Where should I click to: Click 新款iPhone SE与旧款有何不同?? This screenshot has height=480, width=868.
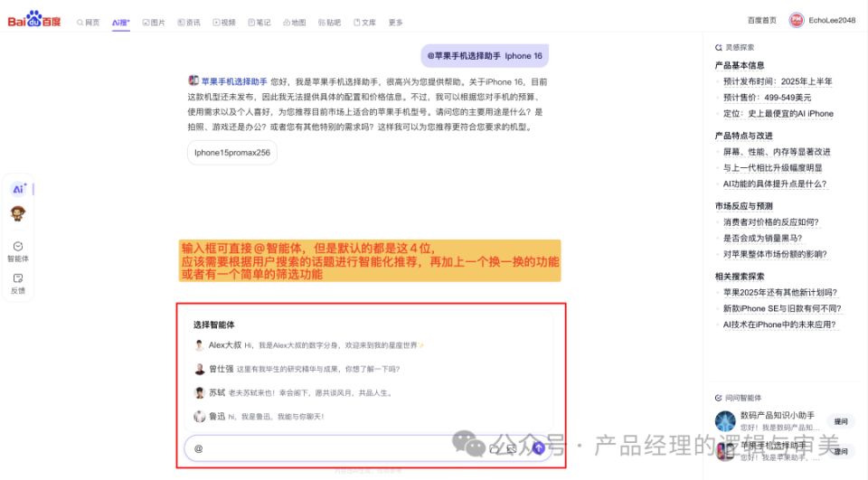point(782,308)
